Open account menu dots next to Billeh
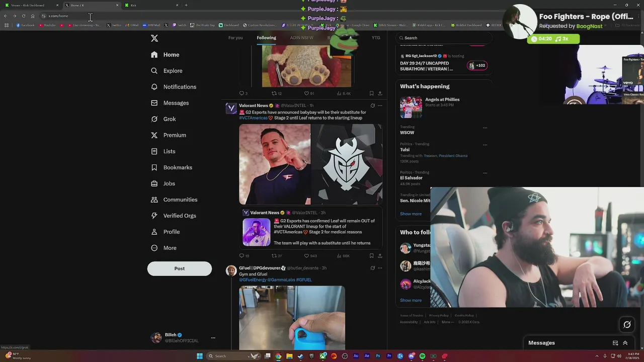 coord(213,338)
